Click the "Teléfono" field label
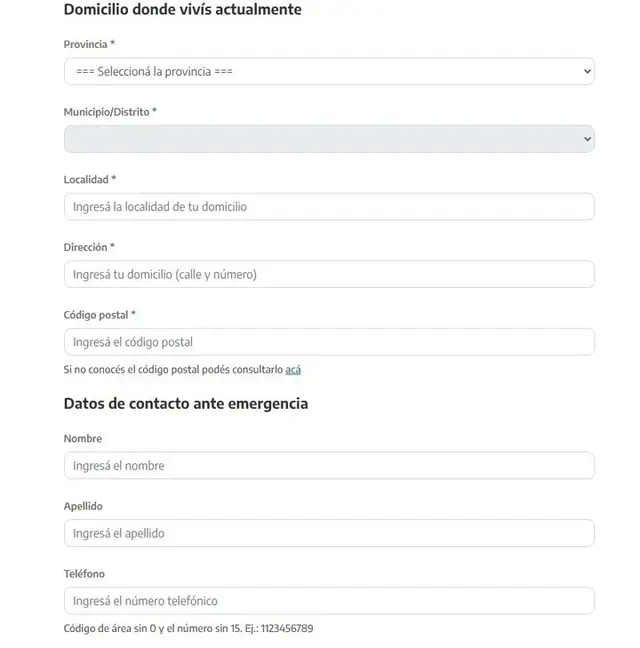Image resolution: width=640 pixels, height=648 pixels. [84, 574]
